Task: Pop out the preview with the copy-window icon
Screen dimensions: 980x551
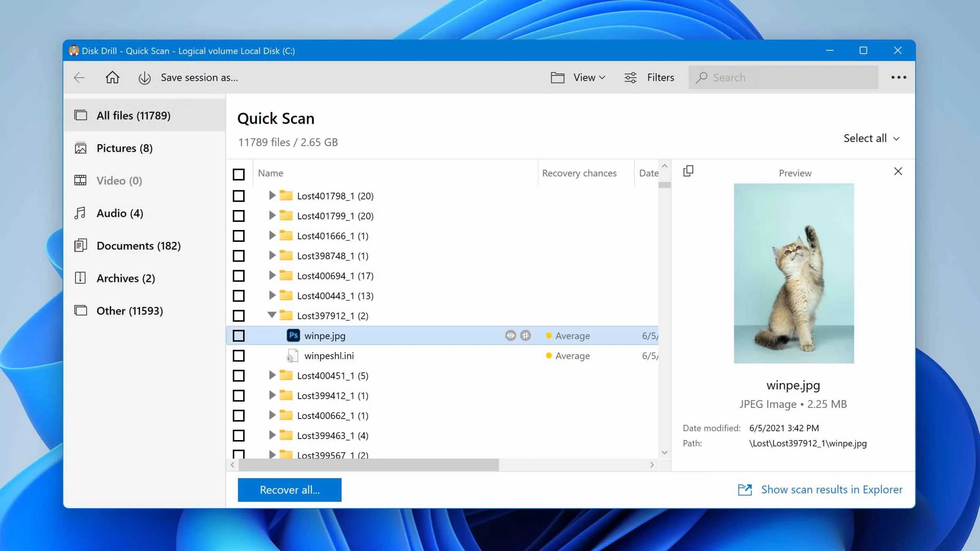Action: 688,171
